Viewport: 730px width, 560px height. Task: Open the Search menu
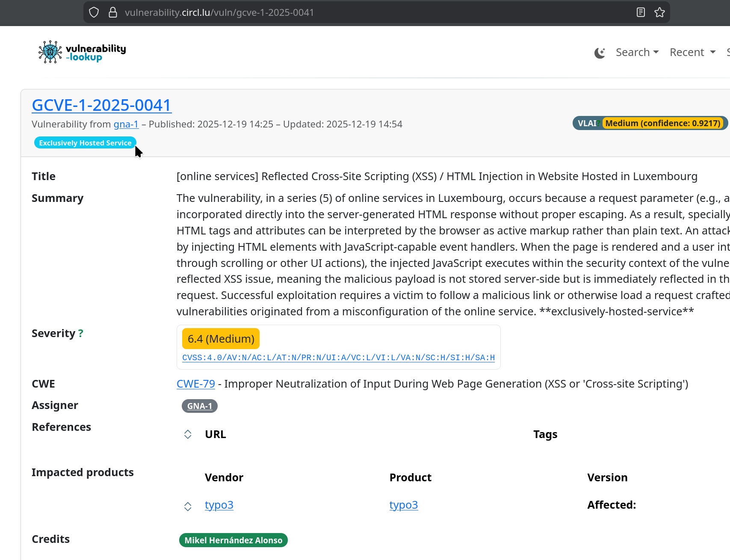[x=637, y=52]
